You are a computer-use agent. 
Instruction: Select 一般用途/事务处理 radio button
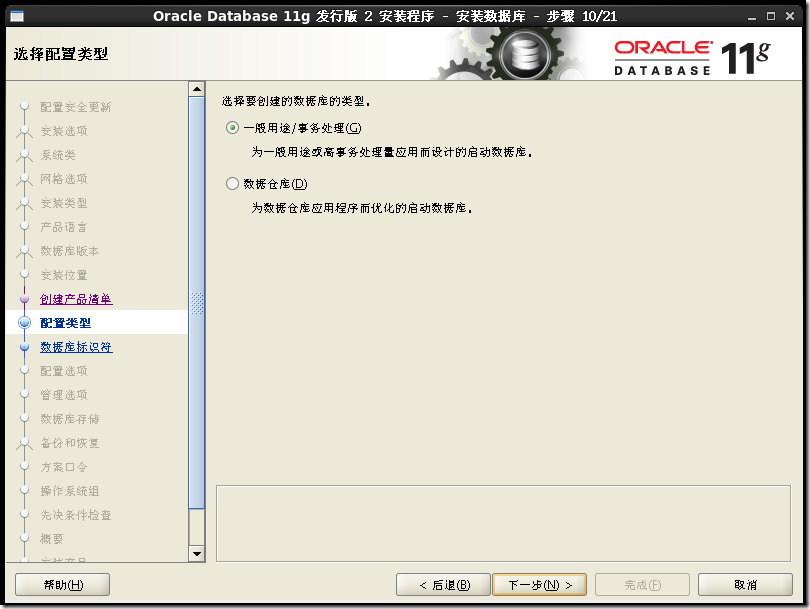pyautogui.click(x=232, y=128)
